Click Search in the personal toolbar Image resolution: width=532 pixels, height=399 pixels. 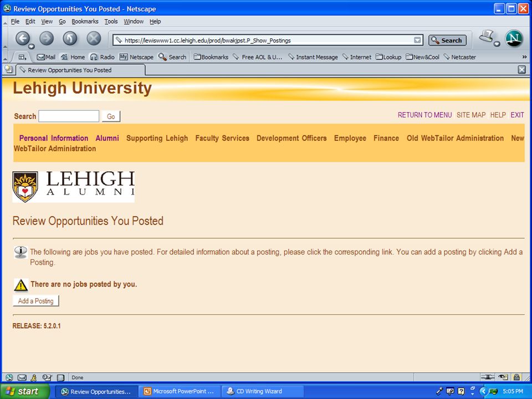point(172,57)
